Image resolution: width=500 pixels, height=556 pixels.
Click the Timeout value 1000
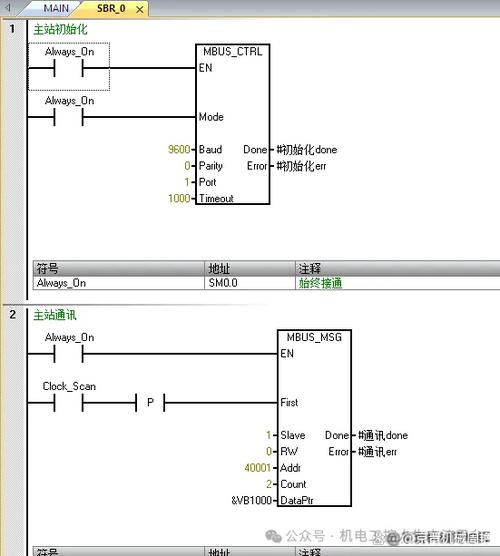pos(179,198)
